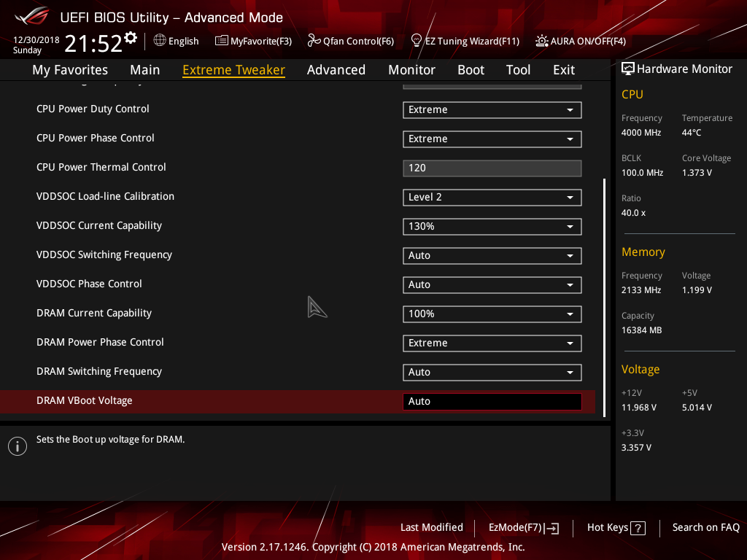
Task: Click Last Modified button
Action: [x=432, y=528]
